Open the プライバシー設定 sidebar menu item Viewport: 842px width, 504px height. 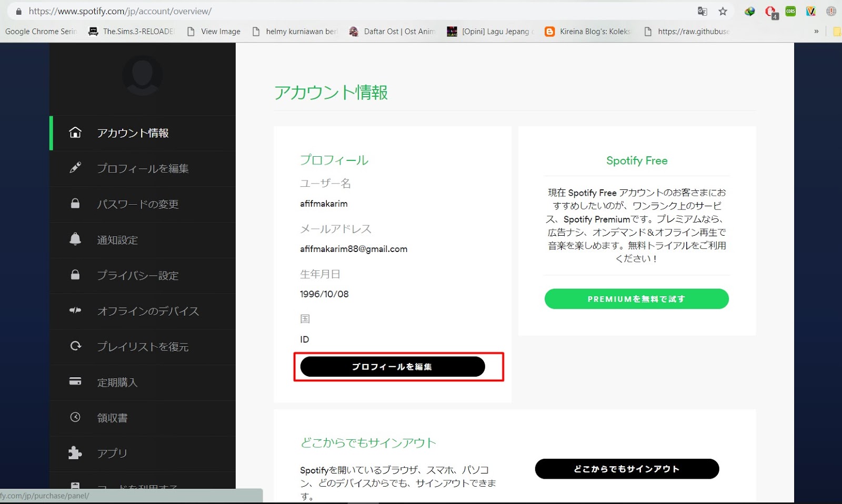[x=143, y=275]
